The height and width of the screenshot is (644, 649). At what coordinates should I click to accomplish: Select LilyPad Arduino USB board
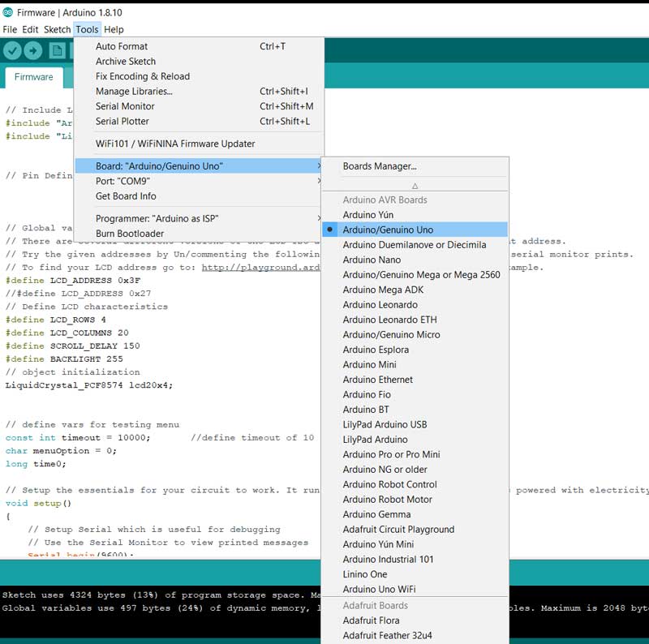415,425
